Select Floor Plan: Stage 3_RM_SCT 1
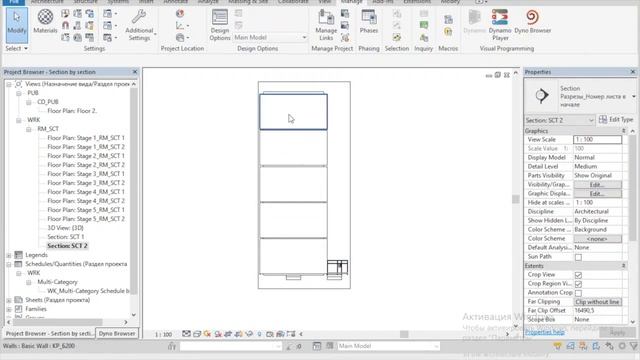The width and height of the screenshot is (640, 360). tap(86, 174)
